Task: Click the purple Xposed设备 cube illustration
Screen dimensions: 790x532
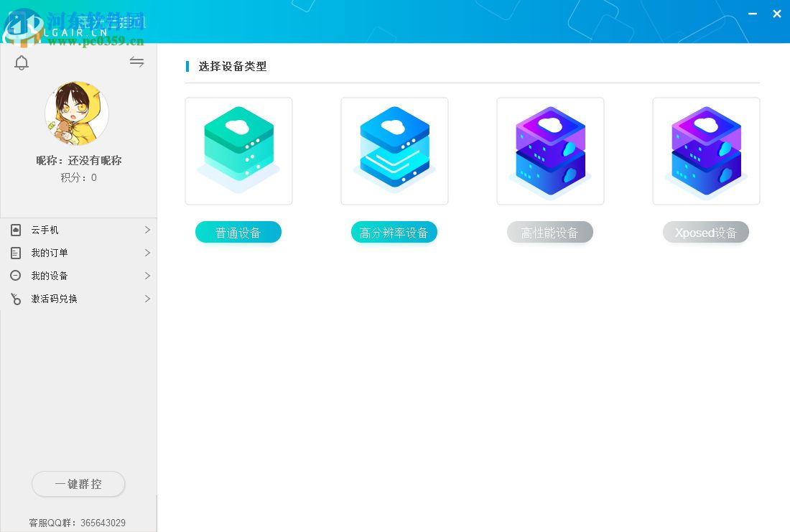Action: 706,151
